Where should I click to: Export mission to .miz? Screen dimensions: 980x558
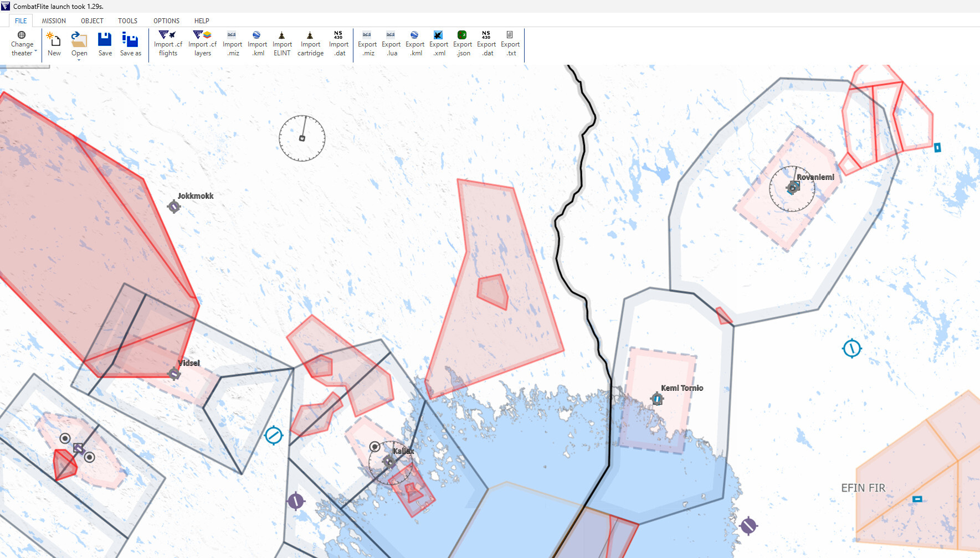pos(367,44)
